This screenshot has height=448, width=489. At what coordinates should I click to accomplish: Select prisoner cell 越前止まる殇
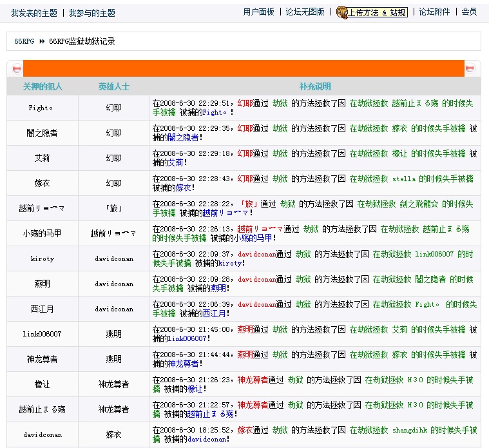click(43, 409)
